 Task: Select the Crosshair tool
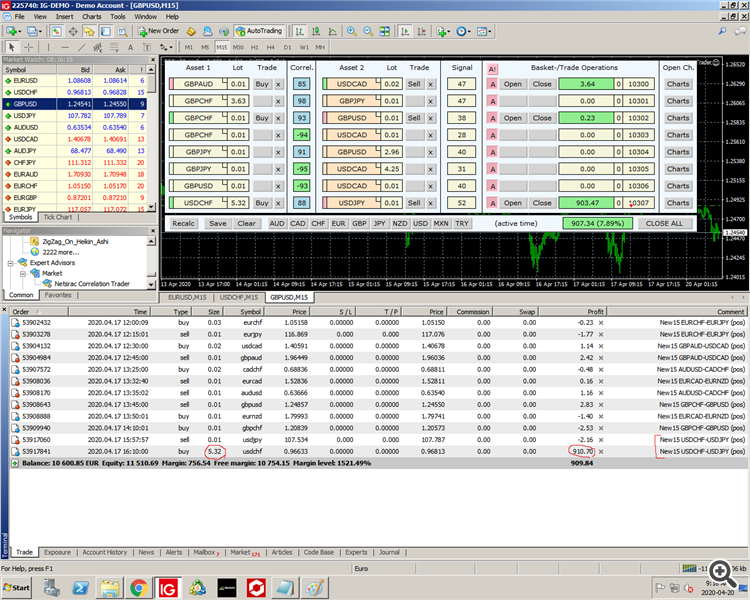tap(27, 47)
